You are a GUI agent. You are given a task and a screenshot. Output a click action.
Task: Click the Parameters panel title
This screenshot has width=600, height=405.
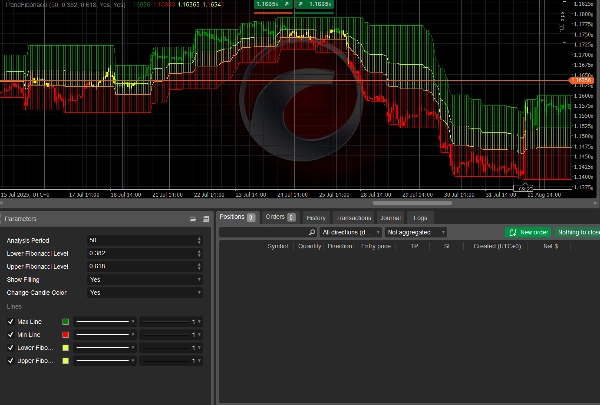tap(21, 219)
